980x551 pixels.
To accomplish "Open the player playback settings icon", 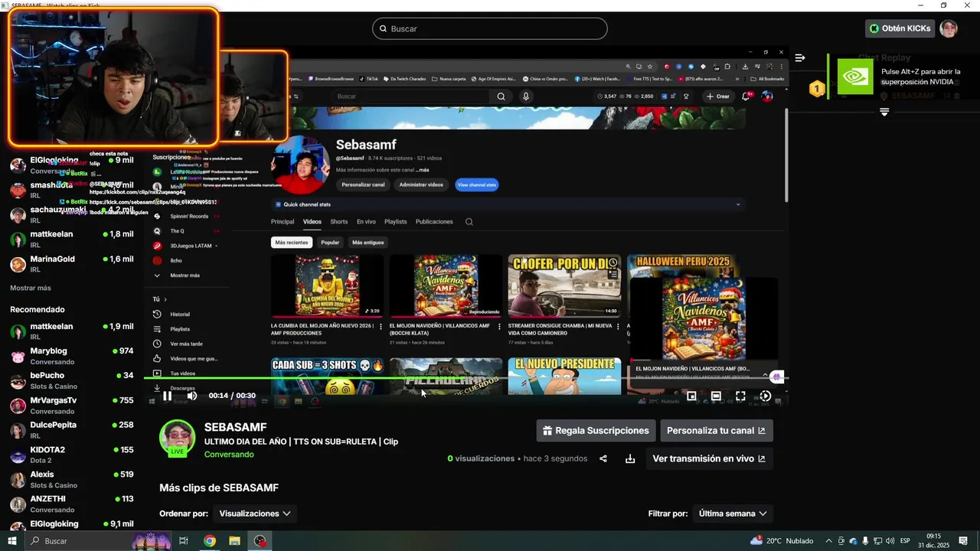I will coord(765,396).
